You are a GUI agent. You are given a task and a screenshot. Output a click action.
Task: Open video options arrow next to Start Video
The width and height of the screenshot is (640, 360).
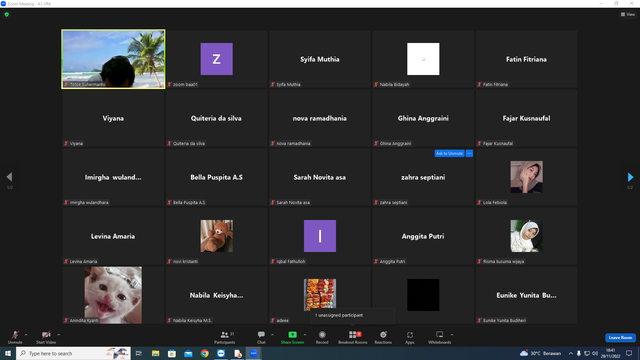[59, 335]
